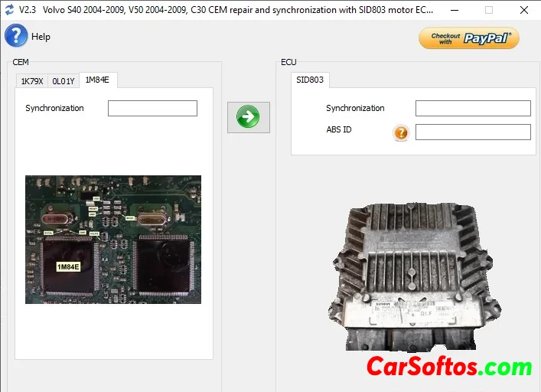Click the disabled maximize window button
The width and height of the screenshot is (541, 392).
[x=488, y=10]
